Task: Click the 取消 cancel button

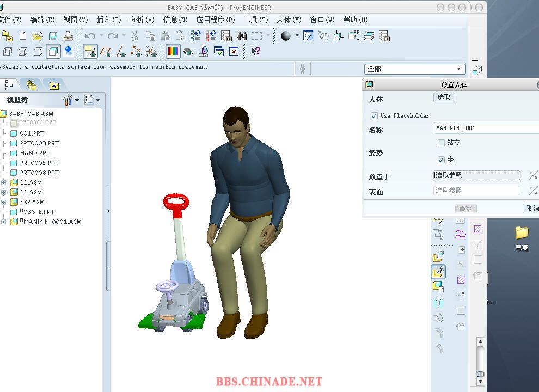Action: pos(531,209)
